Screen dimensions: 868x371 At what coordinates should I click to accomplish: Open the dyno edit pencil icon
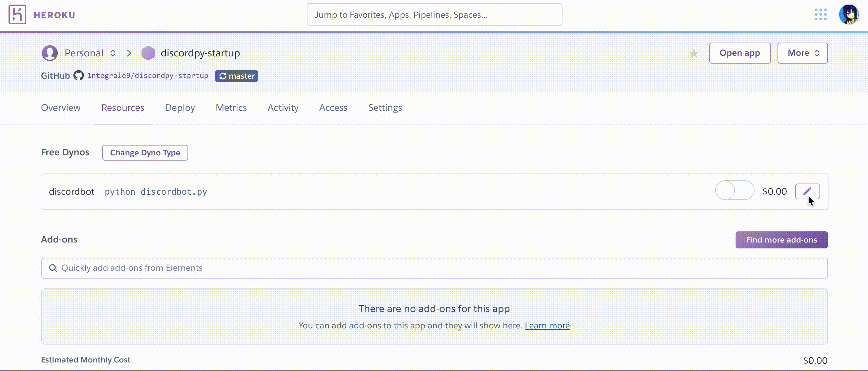click(808, 191)
